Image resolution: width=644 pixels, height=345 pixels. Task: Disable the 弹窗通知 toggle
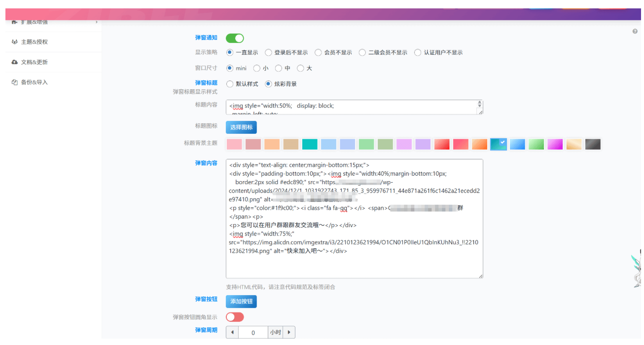[x=235, y=38]
